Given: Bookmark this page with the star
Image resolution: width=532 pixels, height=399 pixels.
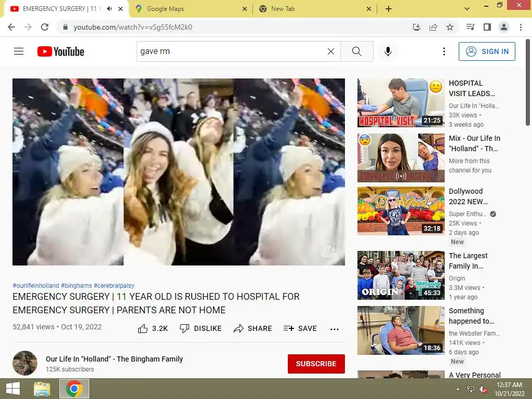Looking at the screenshot, I should [450, 27].
